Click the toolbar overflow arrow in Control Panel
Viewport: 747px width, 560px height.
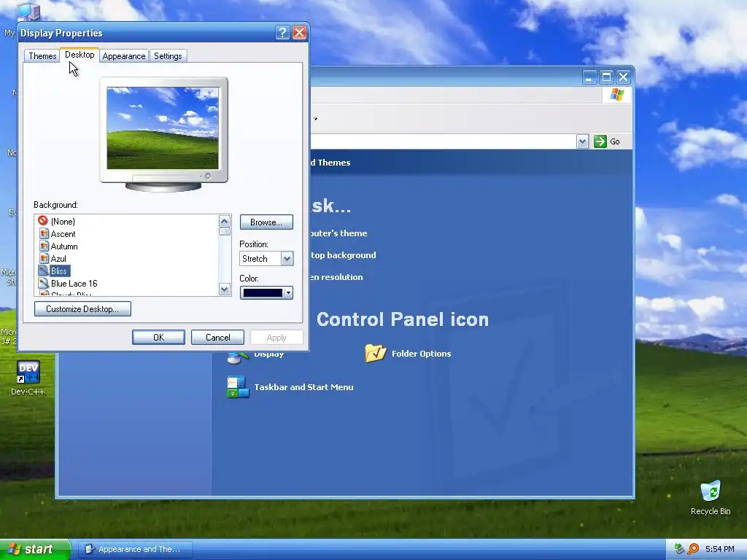pos(315,119)
